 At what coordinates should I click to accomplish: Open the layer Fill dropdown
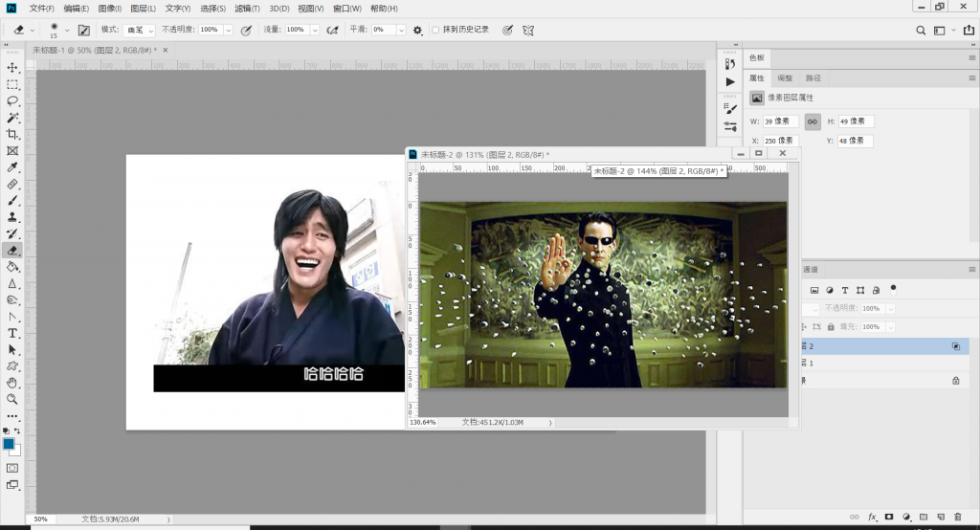coord(891,327)
